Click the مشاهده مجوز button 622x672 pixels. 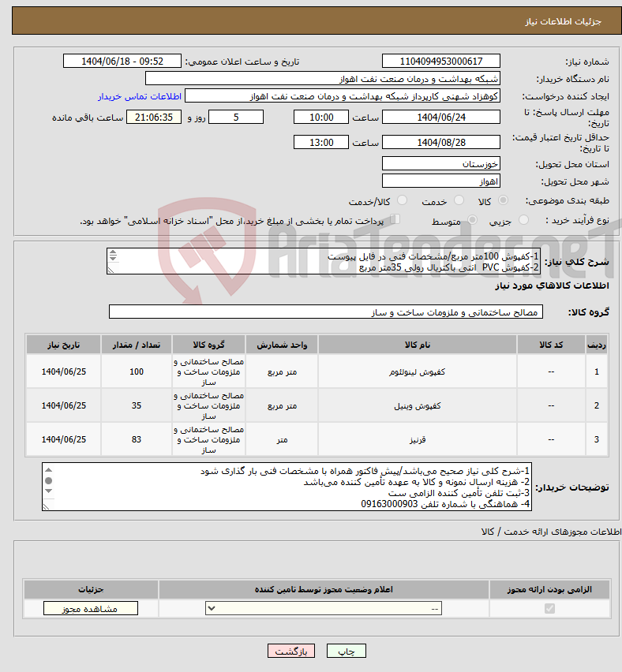click(91, 609)
